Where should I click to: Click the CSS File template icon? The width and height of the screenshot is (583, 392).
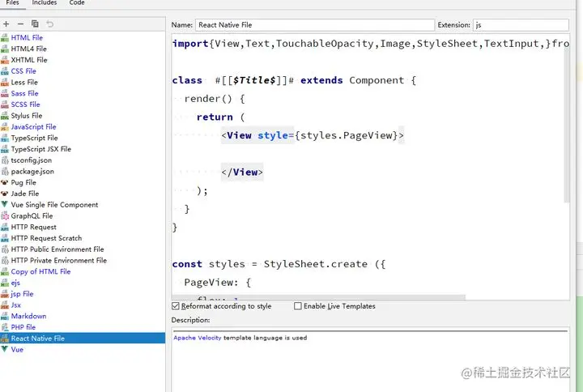tap(5, 71)
